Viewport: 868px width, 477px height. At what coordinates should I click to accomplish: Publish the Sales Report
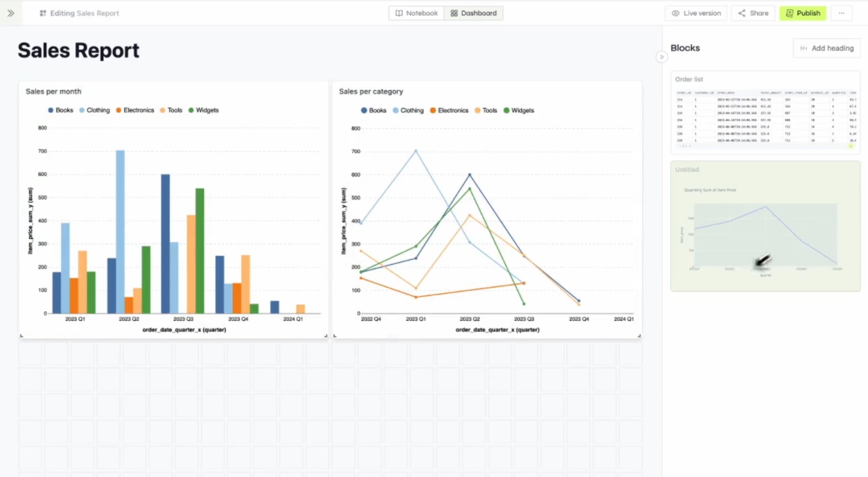pos(803,13)
